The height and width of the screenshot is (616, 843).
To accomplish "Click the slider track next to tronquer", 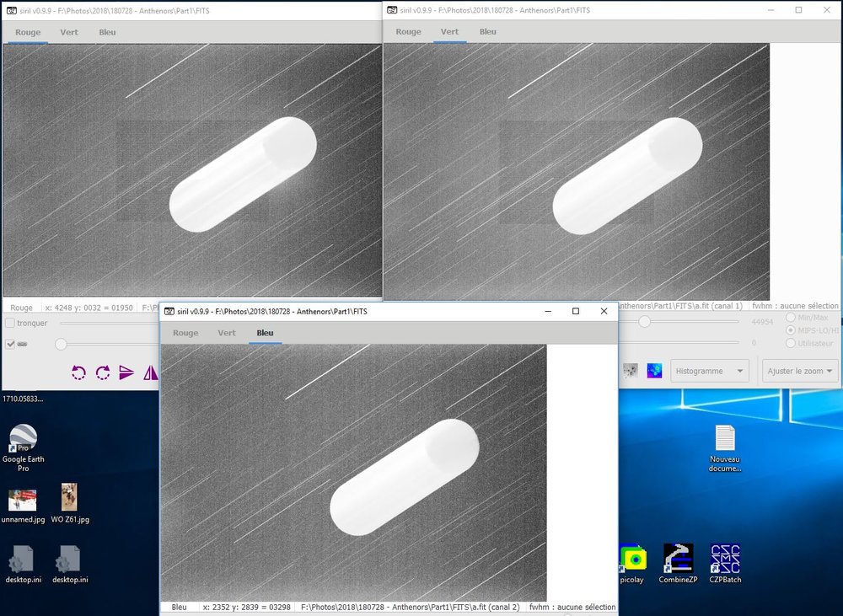I will click(110, 323).
